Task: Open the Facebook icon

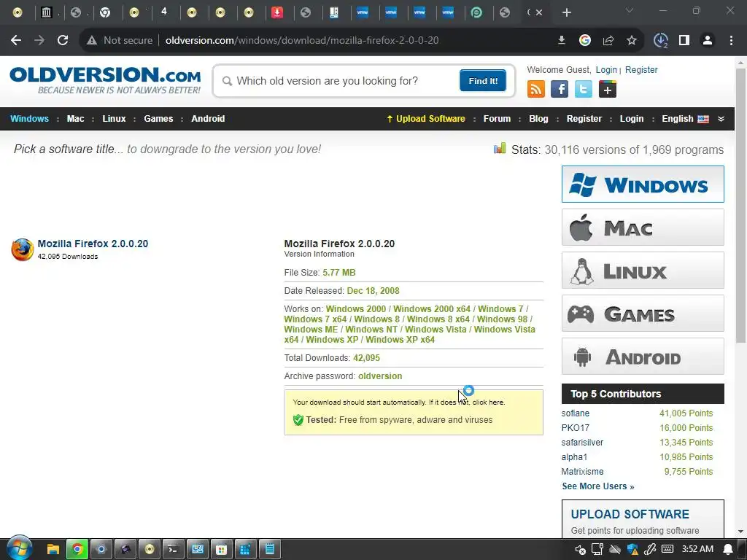Action: [560, 89]
